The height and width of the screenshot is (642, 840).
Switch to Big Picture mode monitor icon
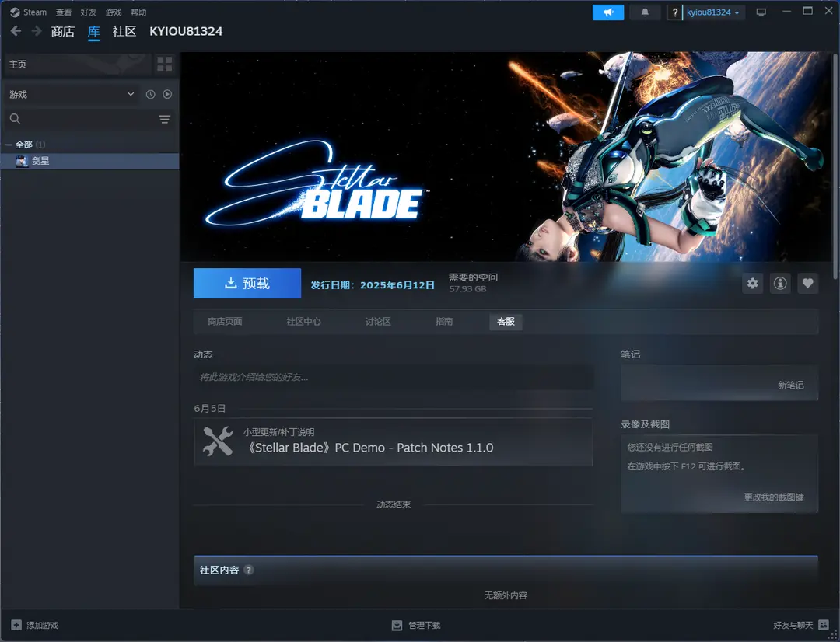click(x=761, y=12)
